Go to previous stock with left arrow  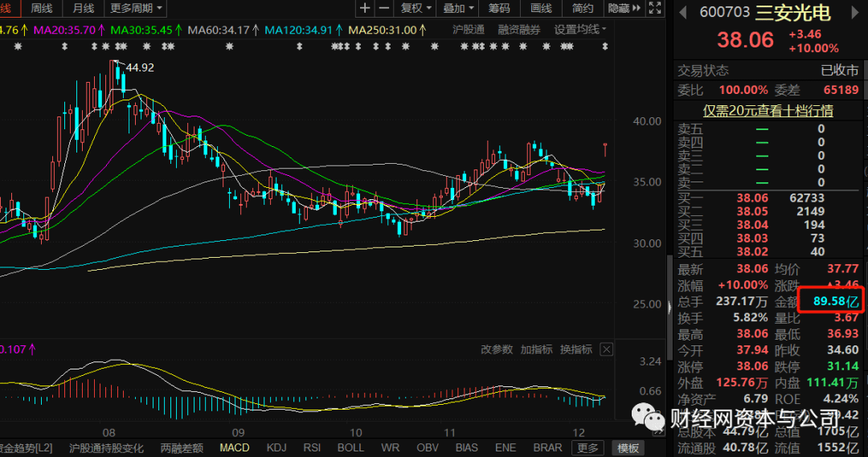point(683,12)
